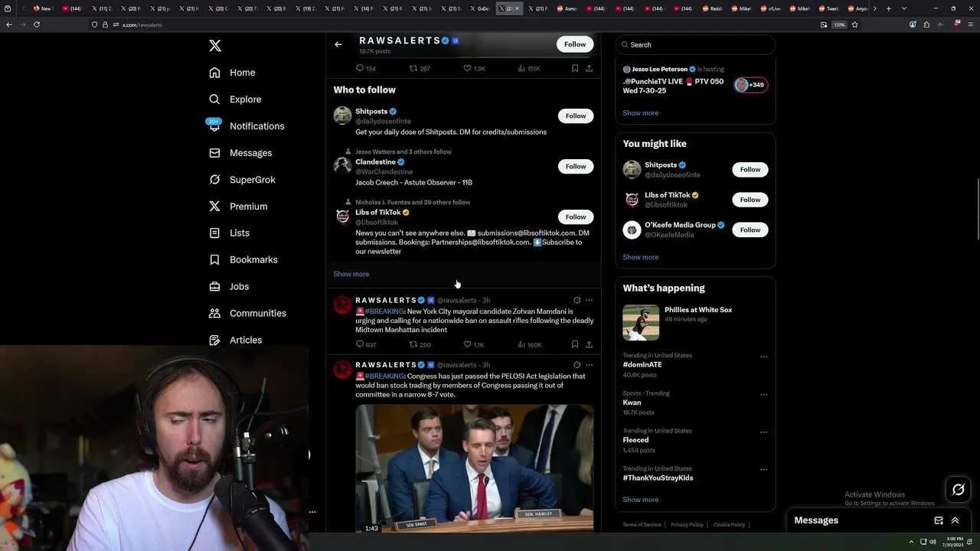Viewport: 980px width, 551px height.
Task: Go back using the profile back arrow
Action: point(338,44)
